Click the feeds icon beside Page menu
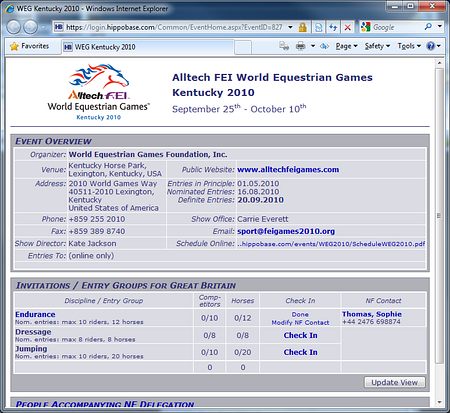The height and width of the screenshot is (413, 450). click(x=324, y=46)
